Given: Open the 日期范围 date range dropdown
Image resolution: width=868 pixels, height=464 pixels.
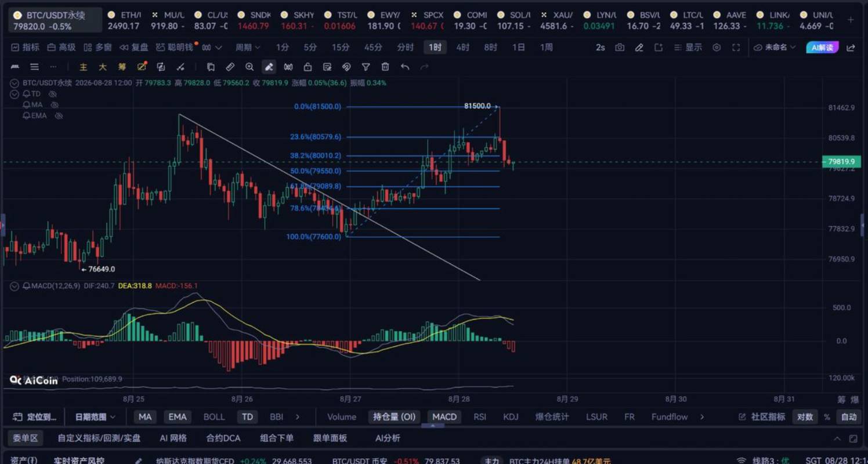Looking at the screenshot, I should [x=95, y=417].
